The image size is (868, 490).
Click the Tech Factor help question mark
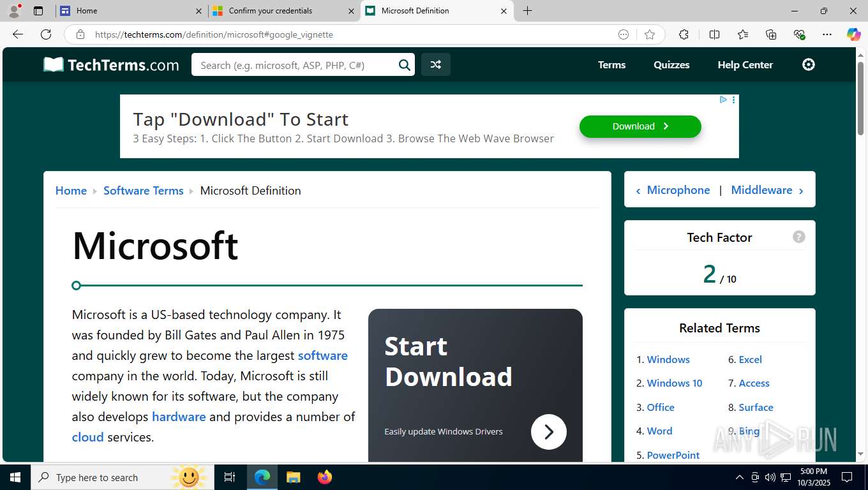click(798, 237)
